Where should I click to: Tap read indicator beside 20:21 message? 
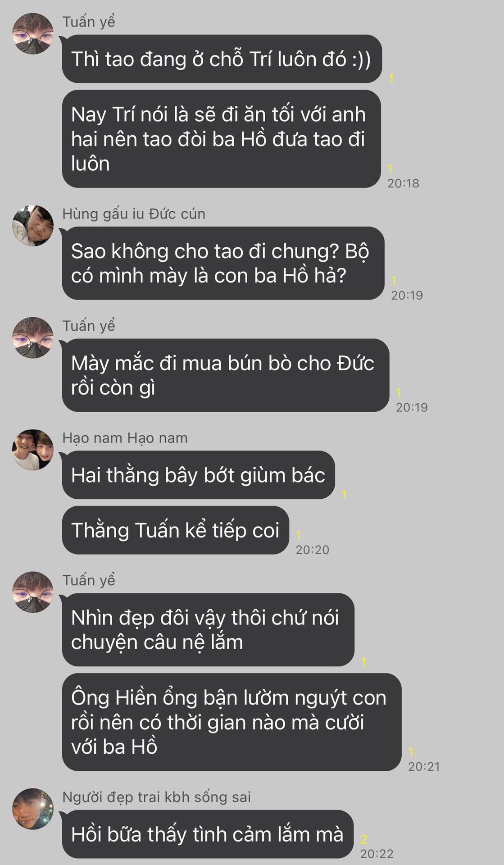point(411,752)
